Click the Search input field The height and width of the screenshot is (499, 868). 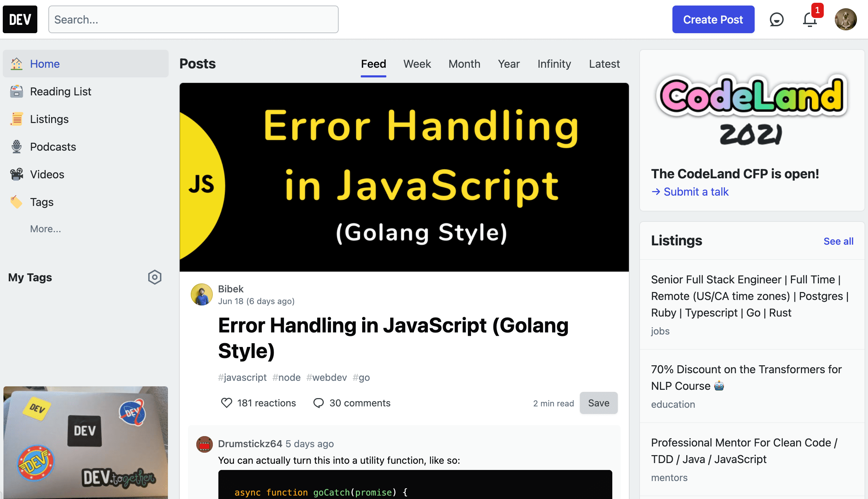coord(193,19)
